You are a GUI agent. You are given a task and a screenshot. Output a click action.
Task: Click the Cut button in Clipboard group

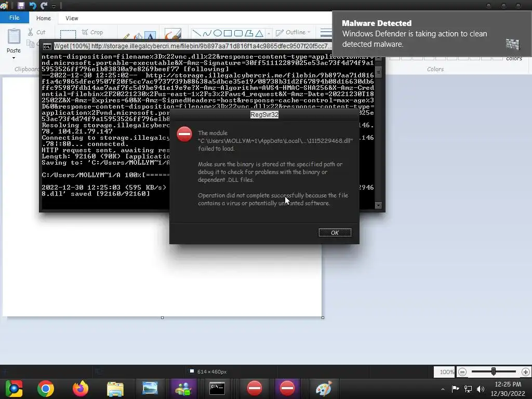tap(37, 32)
